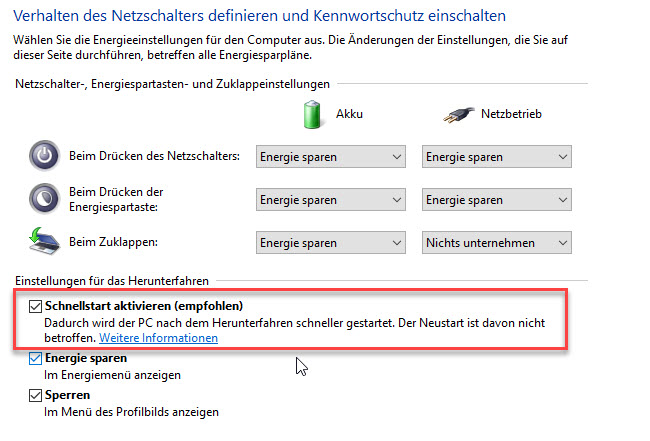Click the green battery Akku icon
Image resolution: width=650 pixels, height=441 pixels.
(x=312, y=114)
